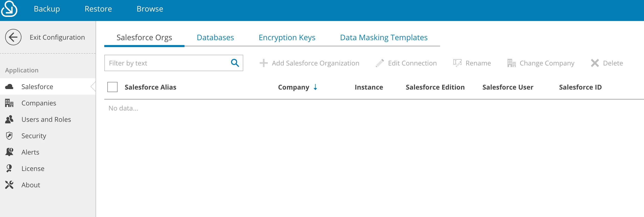This screenshot has height=217, width=644.
Task: Switch to the Databases tab
Action: point(215,38)
